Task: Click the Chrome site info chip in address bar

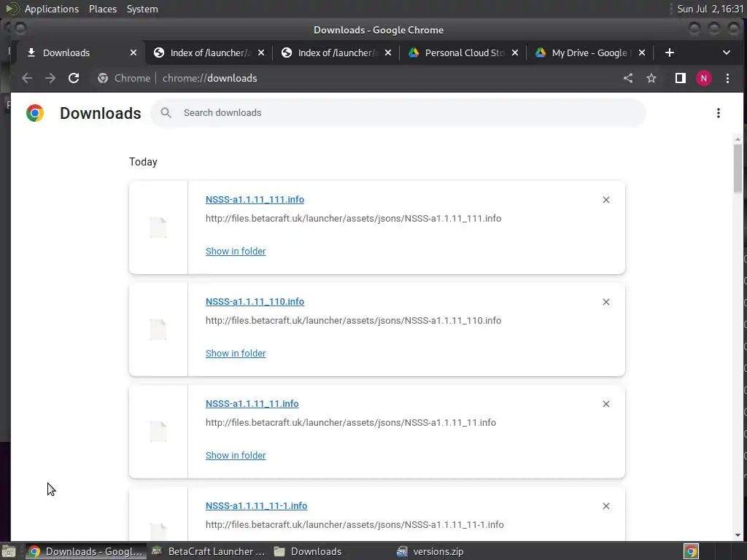Action: click(124, 78)
